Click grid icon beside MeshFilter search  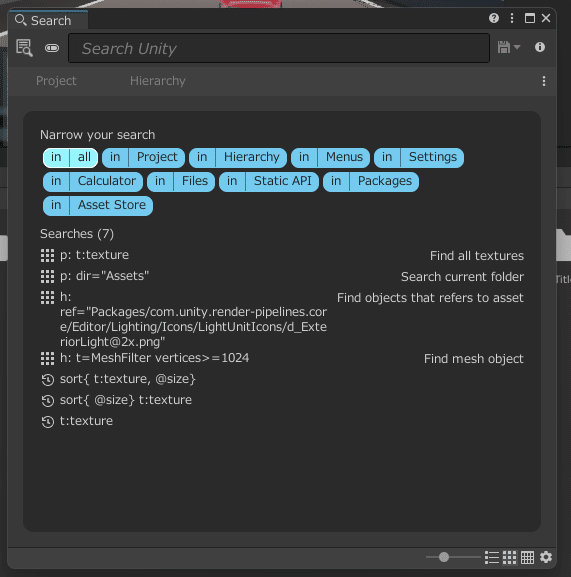(47, 358)
